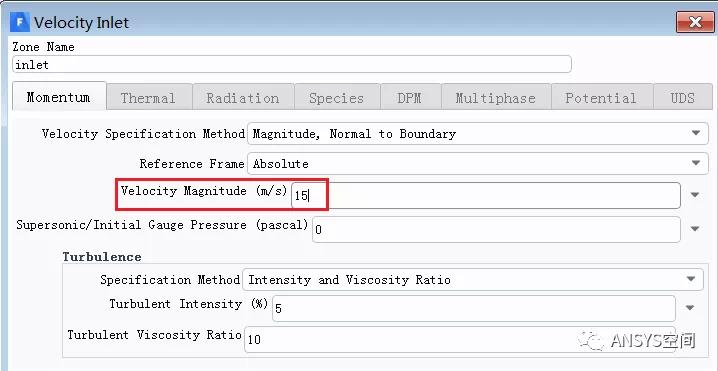Open Velocity Magnitude options arrow
Image resolution: width=718 pixels, height=371 pixels.
point(695,195)
